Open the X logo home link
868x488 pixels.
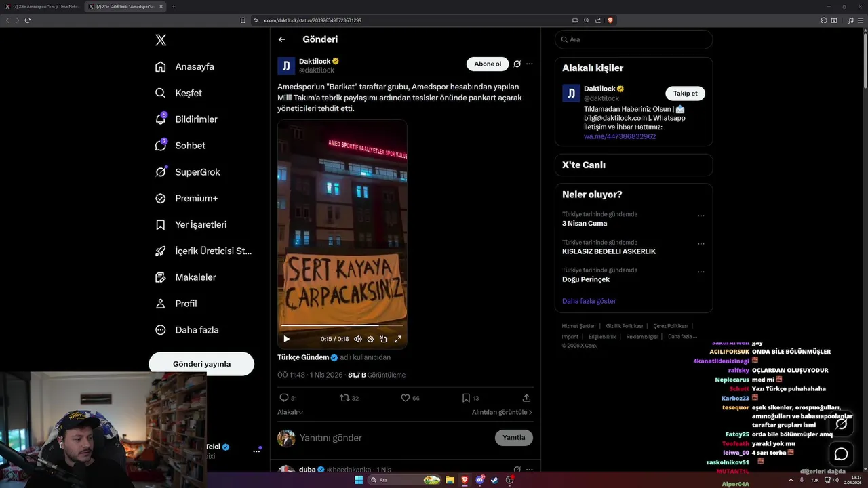[x=161, y=40]
